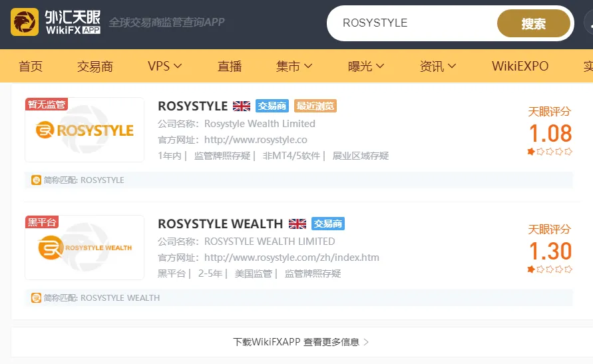The width and height of the screenshot is (593, 364).
Task: Open the 直播 live menu item
Action: click(230, 66)
